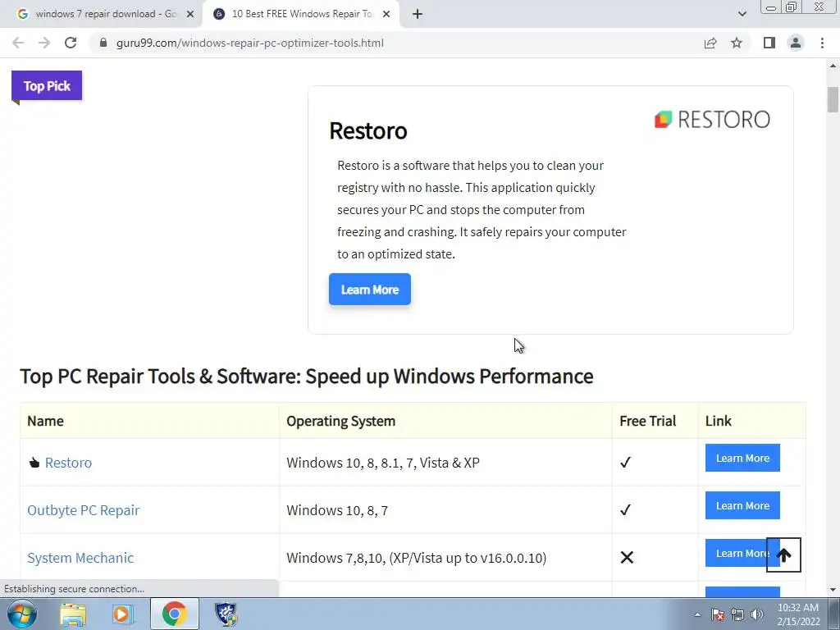Show hidden system tray icons
The image size is (840, 630).
tap(697, 614)
